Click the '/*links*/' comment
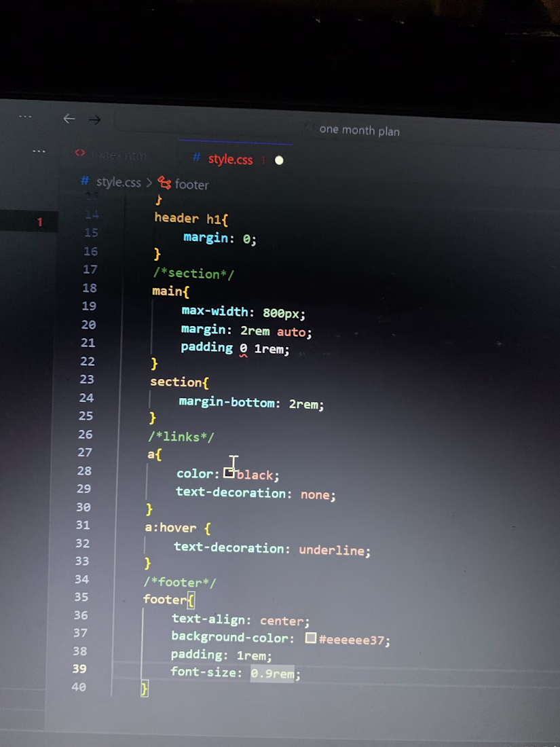Screen dimensions: 560x747 (181, 437)
